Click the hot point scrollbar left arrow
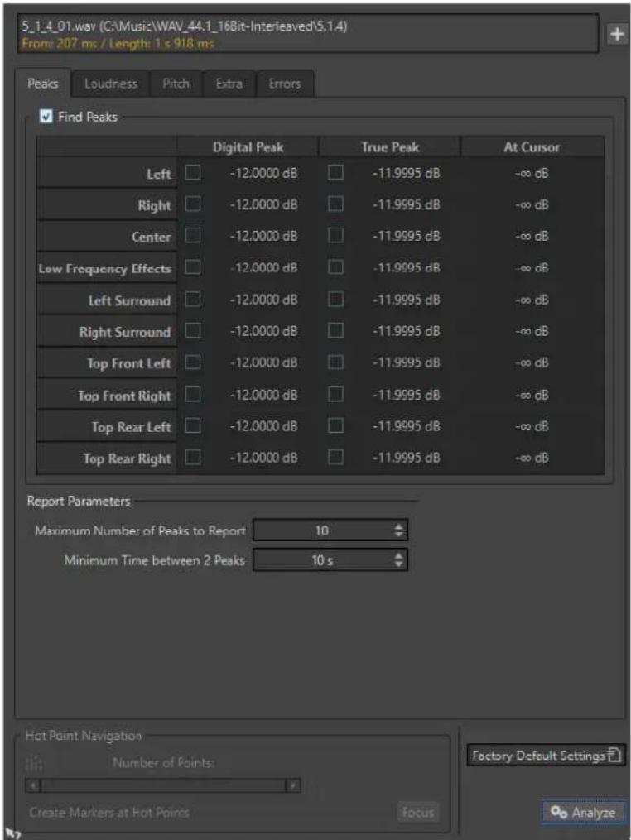The image size is (631, 840). tap(33, 786)
